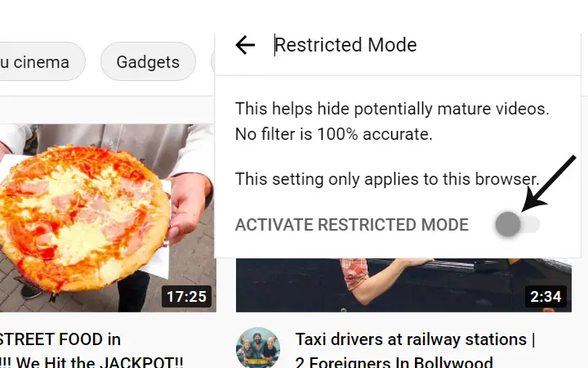
Task: Open the Taxi drivers at railway stations title
Action: (415, 339)
